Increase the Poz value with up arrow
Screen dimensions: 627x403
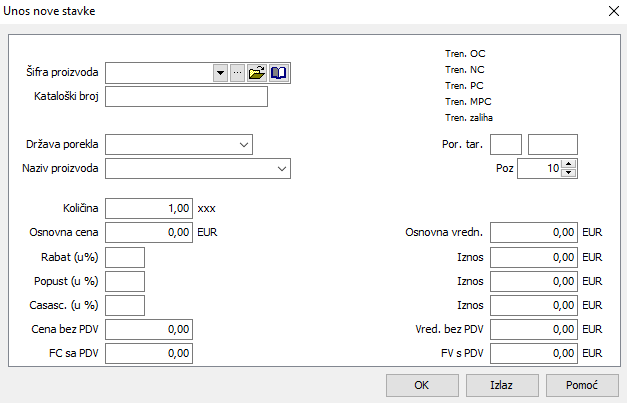pos(570,164)
